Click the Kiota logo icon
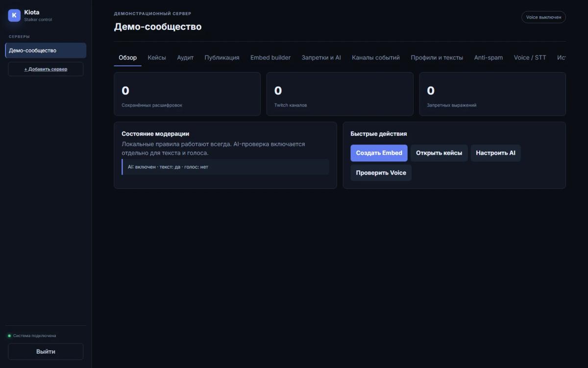This screenshot has width=588, height=368. tap(14, 16)
